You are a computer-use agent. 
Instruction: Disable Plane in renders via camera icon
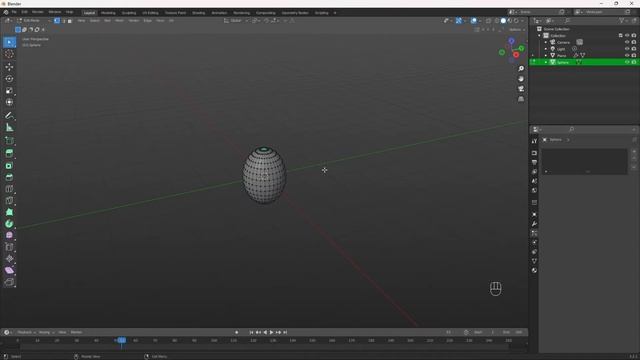(x=634, y=55)
